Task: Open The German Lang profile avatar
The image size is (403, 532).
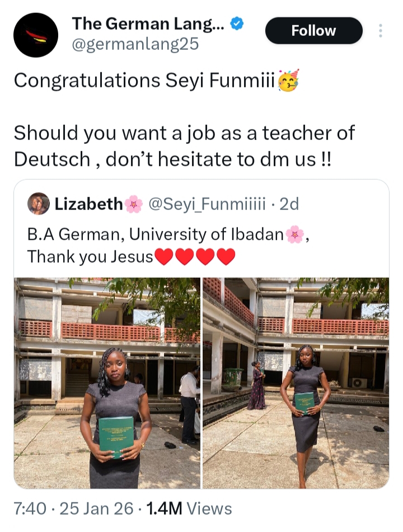Action: pos(36,35)
